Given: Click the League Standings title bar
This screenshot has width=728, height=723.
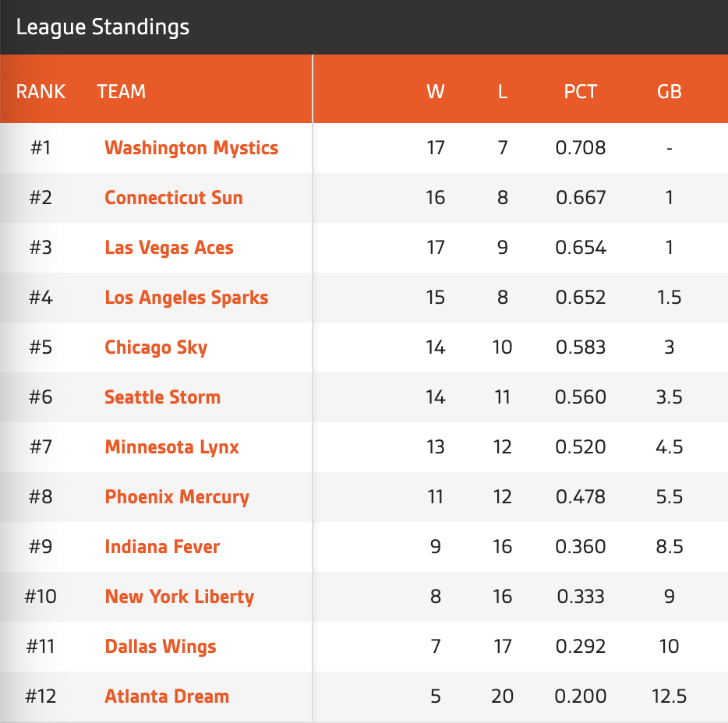Looking at the screenshot, I should tap(103, 27).
